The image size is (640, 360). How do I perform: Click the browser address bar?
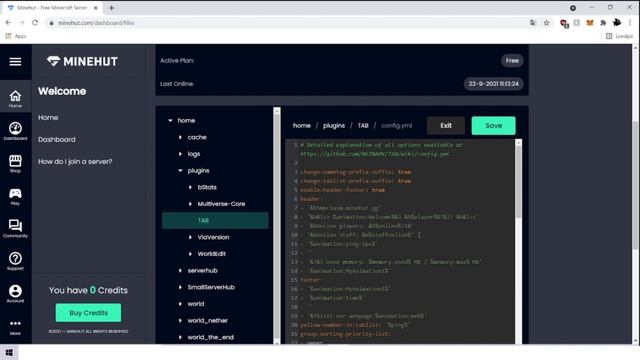[x=286, y=23]
